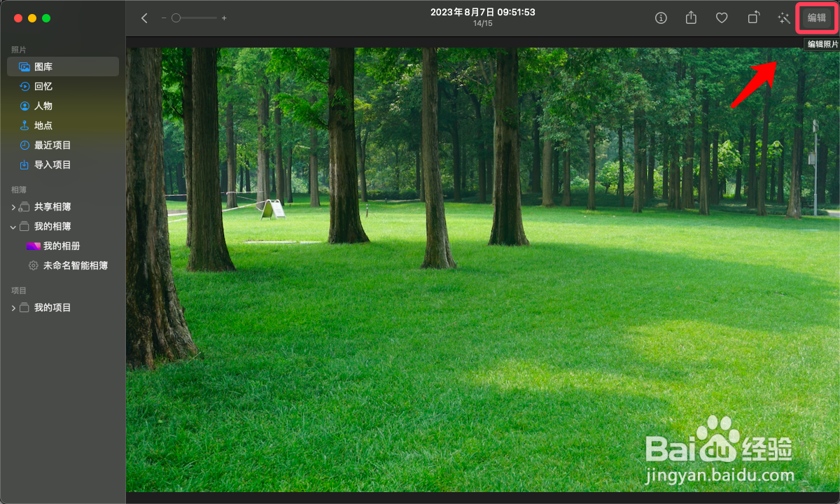Image resolution: width=840 pixels, height=504 pixels.
Task: Click the 人物 person icon
Action: 24,106
